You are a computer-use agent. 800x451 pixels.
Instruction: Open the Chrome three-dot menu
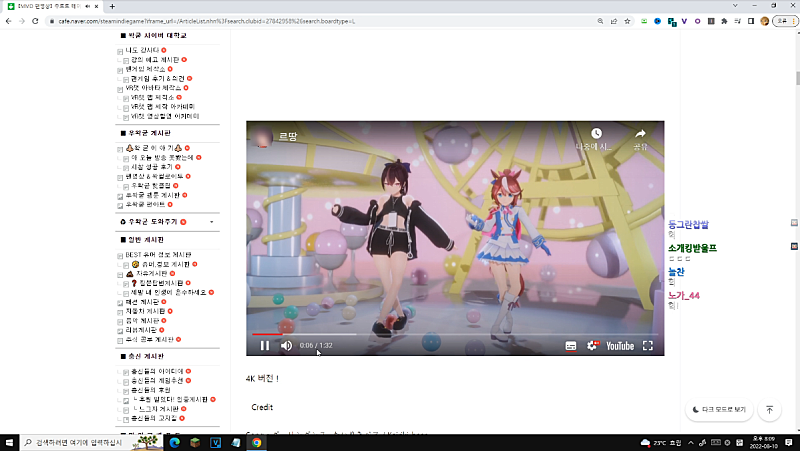pyautogui.click(x=794, y=21)
